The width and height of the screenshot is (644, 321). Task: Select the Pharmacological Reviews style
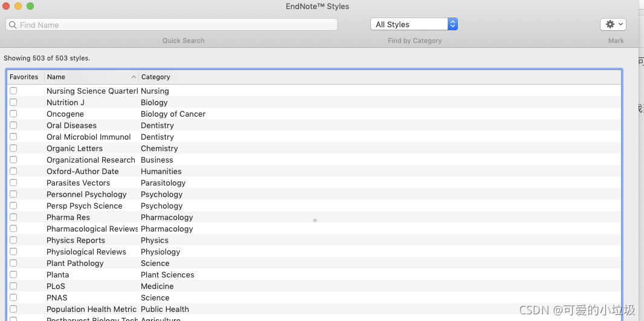pos(92,229)
